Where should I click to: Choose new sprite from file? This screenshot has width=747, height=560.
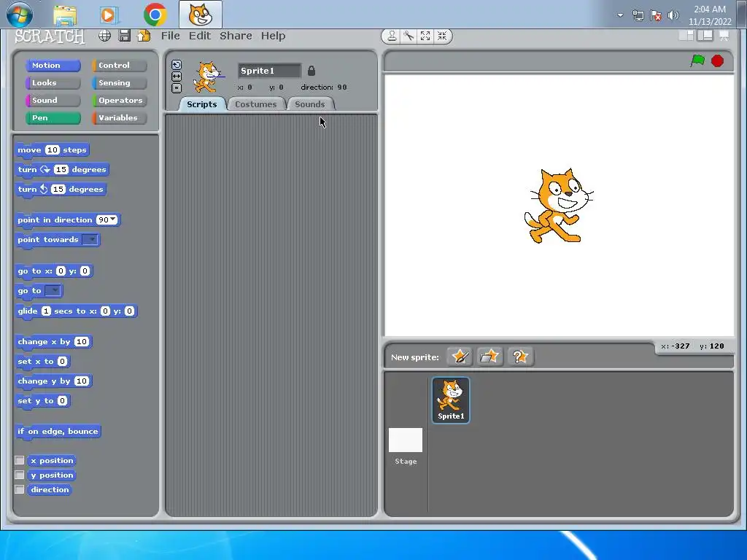click(x=489, y=357)
